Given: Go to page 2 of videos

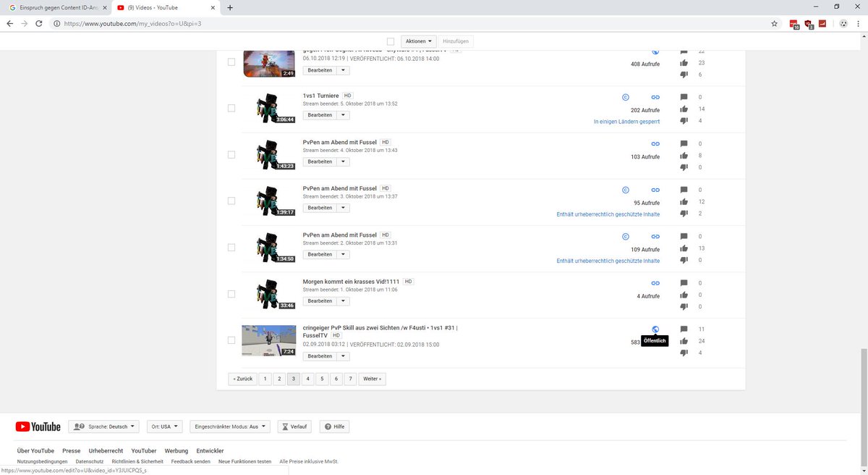Looking at the screenshot, I should [279, 379].
